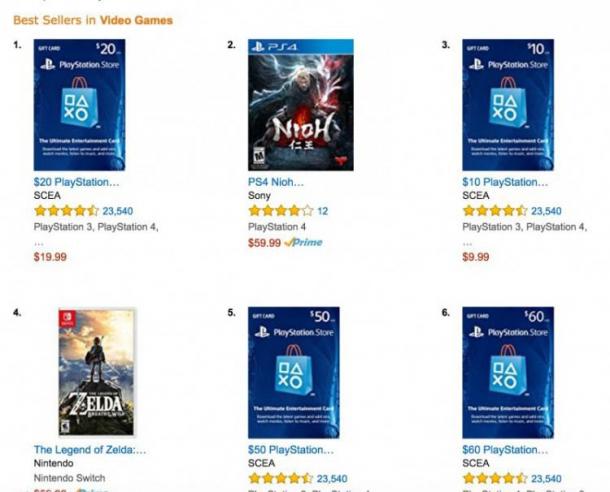Open the $20 PlayStation Store card image
Image resolution: width=610 pixels, height=492 pixels.
(79, 105)
